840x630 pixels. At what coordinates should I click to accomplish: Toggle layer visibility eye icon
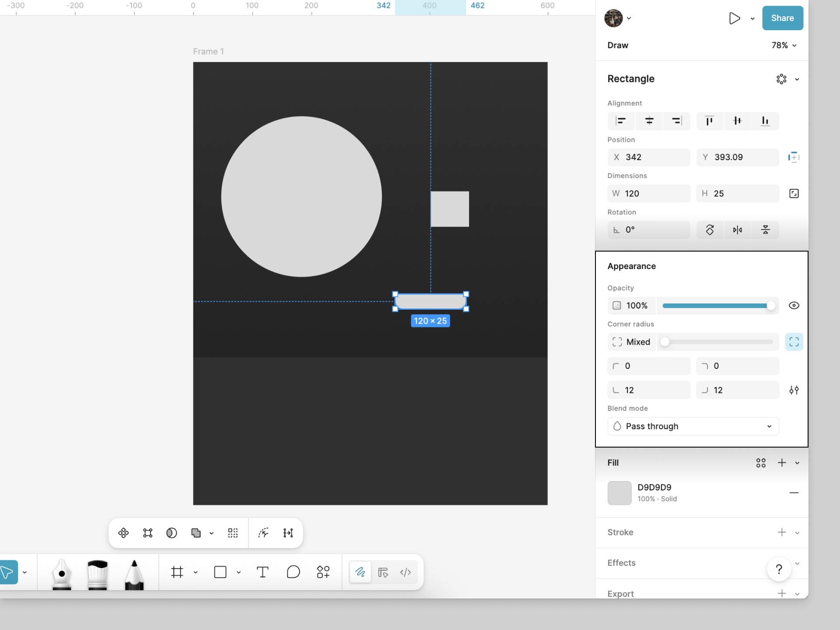click(794, 305)
